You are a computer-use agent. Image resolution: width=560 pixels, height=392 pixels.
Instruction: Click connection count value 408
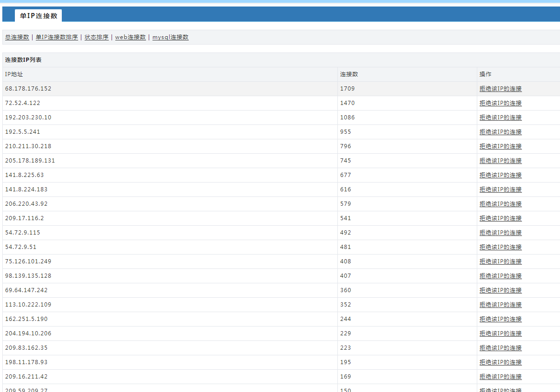(346, 261)
